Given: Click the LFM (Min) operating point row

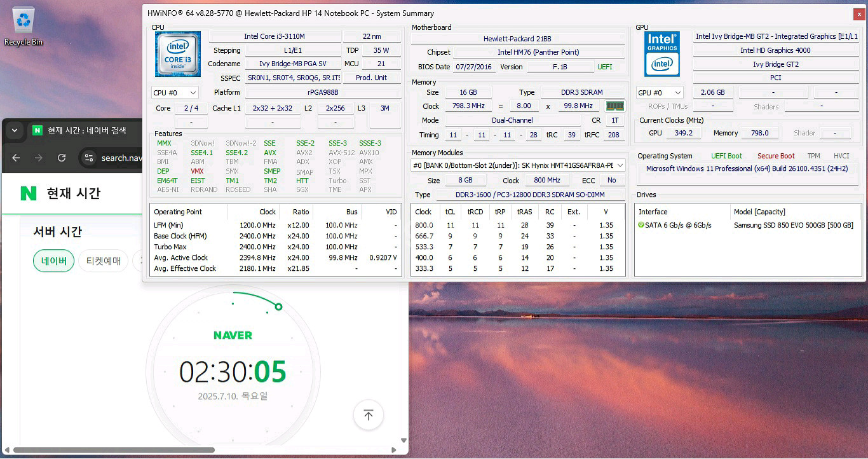Looking at the screenshot, I should [276, 225].
